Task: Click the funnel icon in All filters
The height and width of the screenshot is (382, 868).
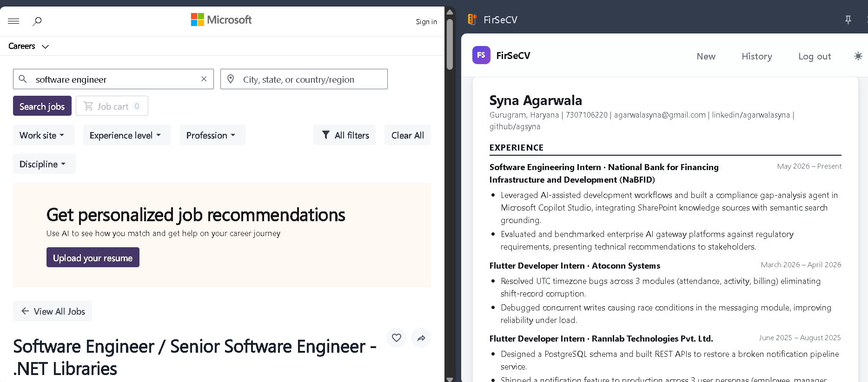Action: [x=326, y=135]
